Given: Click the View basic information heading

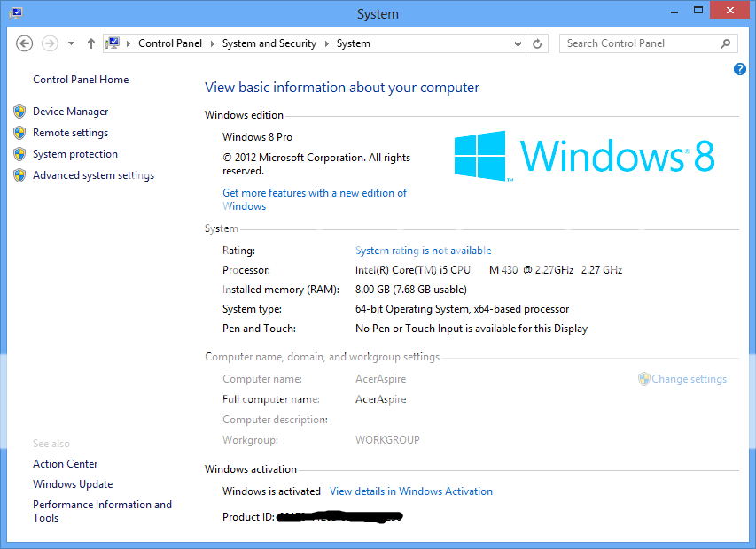Looking at the screenshot, I should (342, 87).
